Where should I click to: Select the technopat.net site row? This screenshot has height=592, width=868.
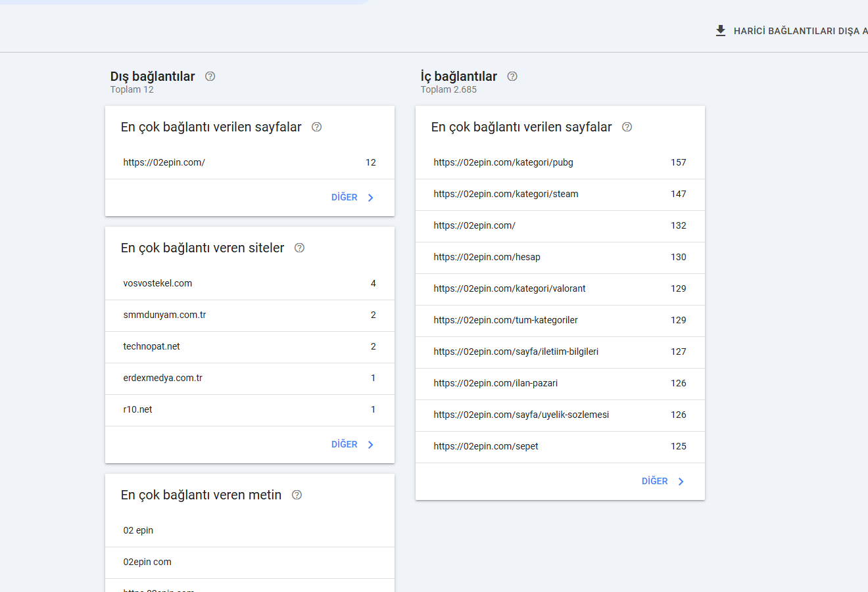click(250, 347)
